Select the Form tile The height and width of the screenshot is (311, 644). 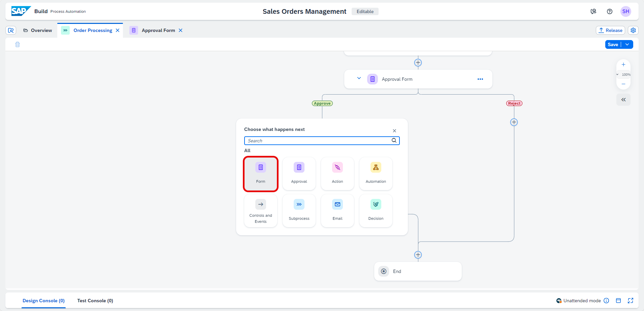coord(261,174)
